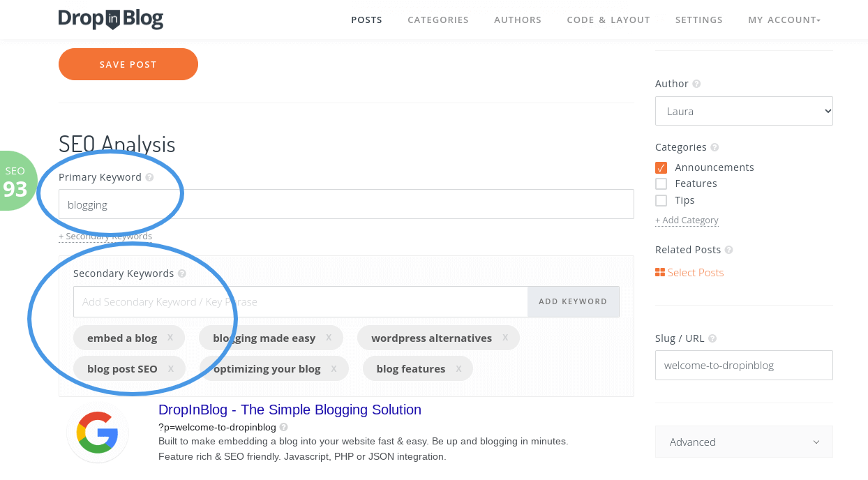
Task: Click the Slug / URL help icon
Action: (x=711, y=338)
